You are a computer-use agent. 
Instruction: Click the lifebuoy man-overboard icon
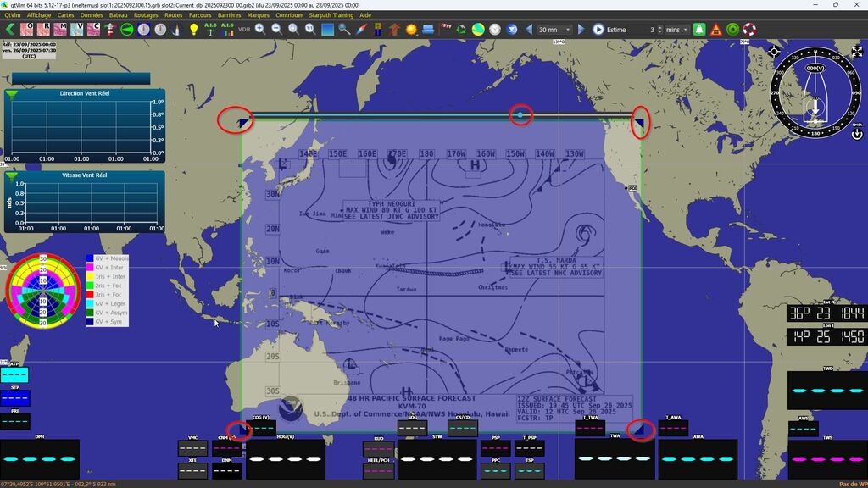(x=749, y=30)
